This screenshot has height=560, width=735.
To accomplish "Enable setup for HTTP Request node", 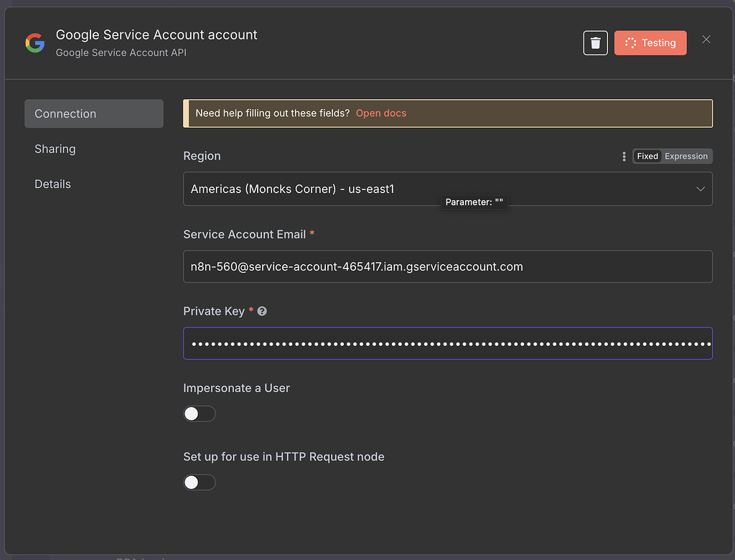I will (199, 482).
